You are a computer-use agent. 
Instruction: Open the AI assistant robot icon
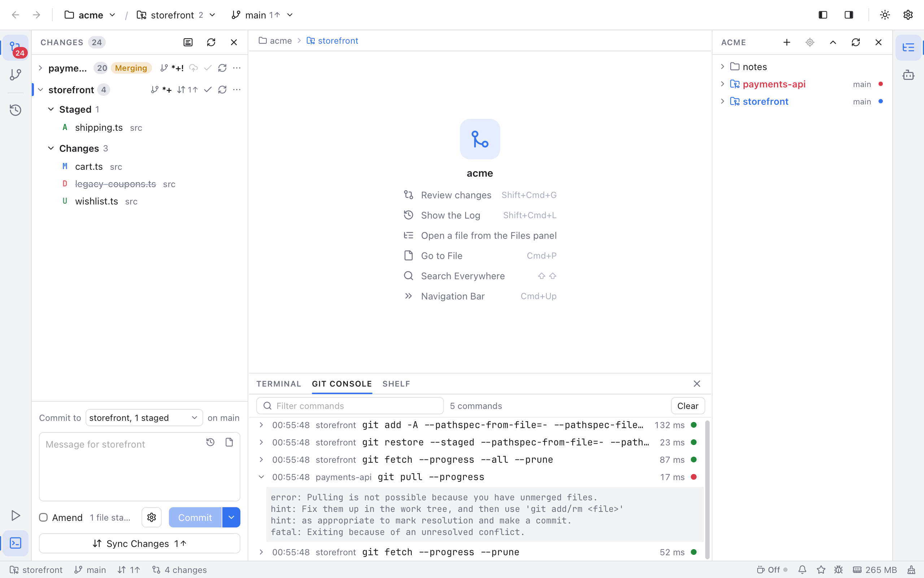[x=908, y=74]
